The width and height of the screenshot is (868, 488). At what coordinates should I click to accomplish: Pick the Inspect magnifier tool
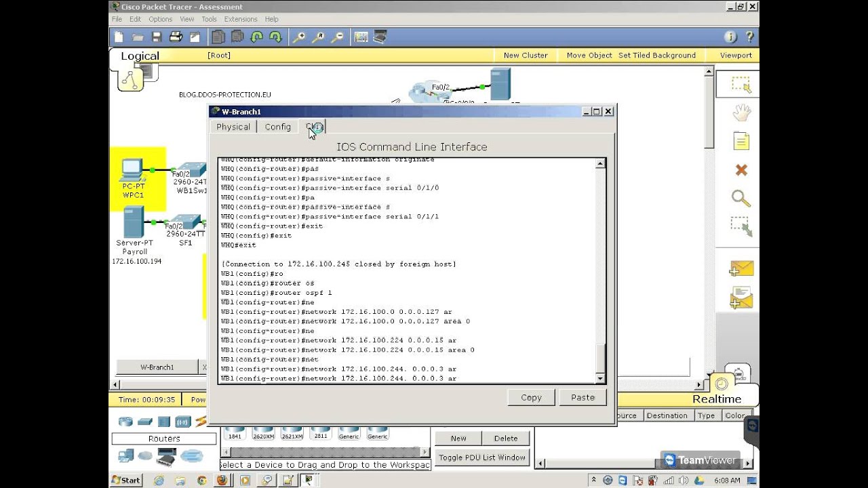[x=741, y=198]
